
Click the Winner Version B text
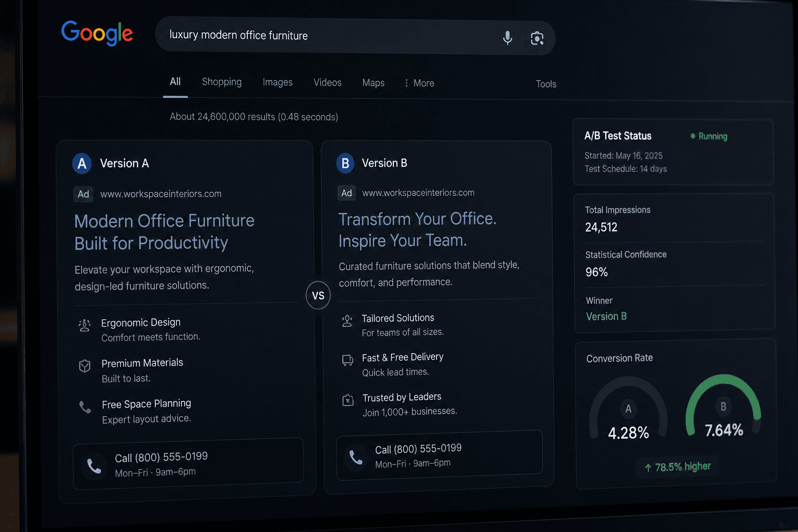[x=606, y=316]
